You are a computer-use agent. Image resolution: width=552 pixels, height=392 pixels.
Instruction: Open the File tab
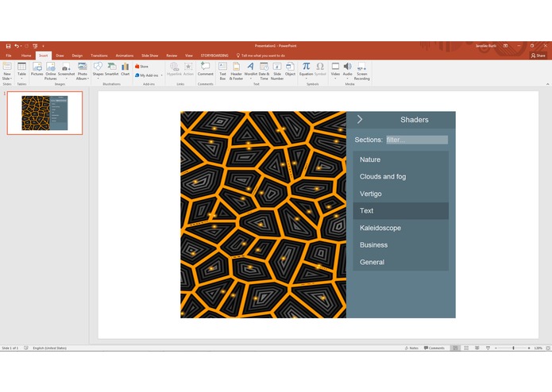tap(9, 56)
